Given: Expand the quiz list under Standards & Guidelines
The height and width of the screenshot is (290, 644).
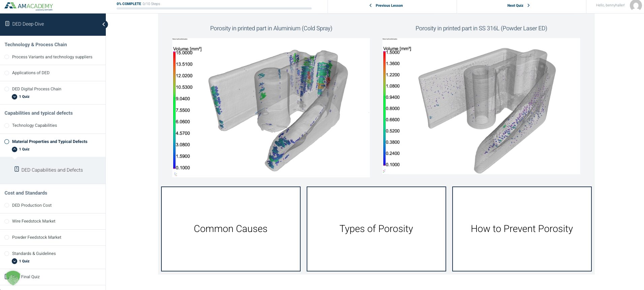Looking at the screenshot, I should click(14, 261).
